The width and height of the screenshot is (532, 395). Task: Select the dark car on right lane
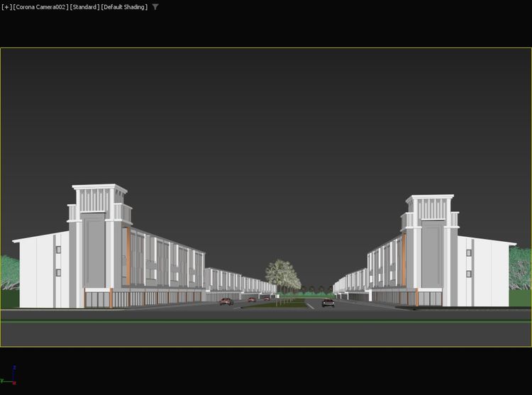tap(328, 303)
